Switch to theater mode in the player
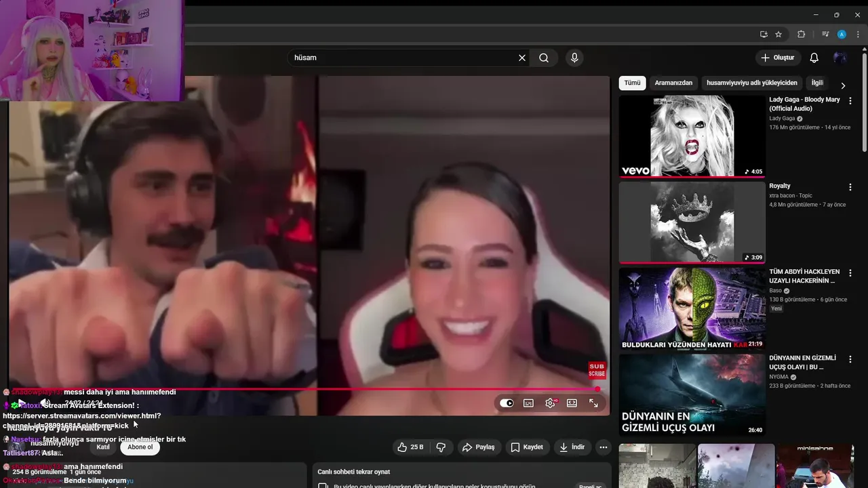 pyautogui.click(x=572, y=403)
